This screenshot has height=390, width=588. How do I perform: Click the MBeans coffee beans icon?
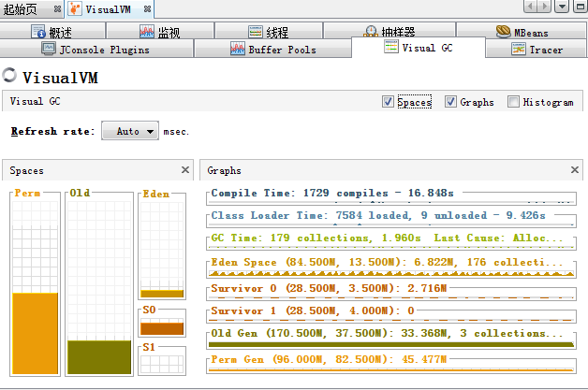click(503, 32)
